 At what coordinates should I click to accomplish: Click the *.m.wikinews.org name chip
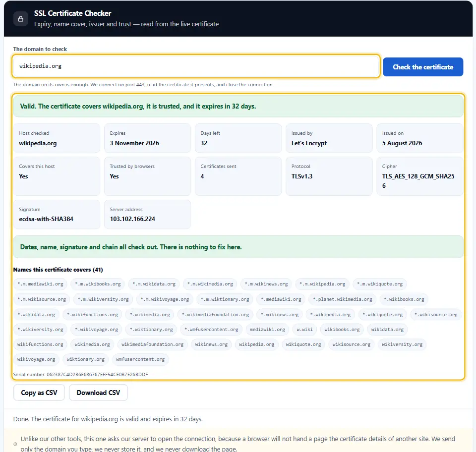click(x=266, y=284)
